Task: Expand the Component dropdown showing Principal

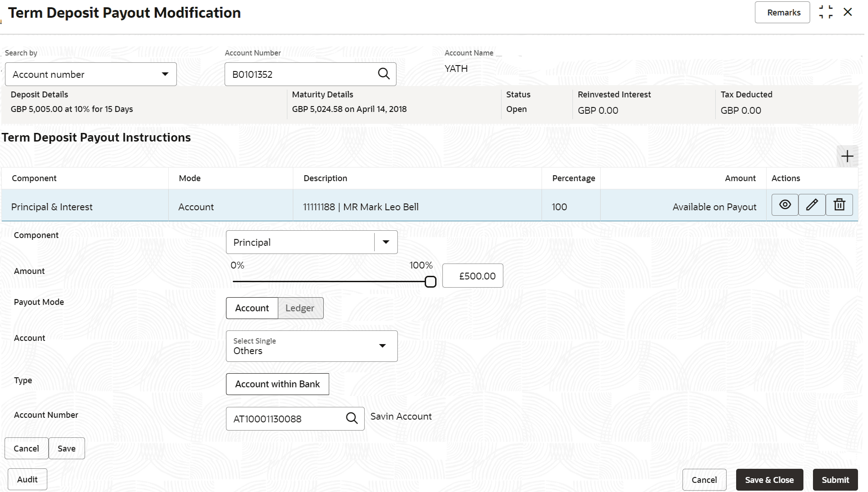Action: [x=386, y=242]
